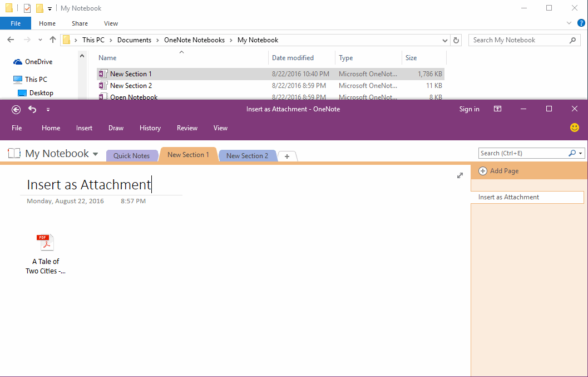Click the search magnifier icon in OneNote

click(x=572, y=153)
